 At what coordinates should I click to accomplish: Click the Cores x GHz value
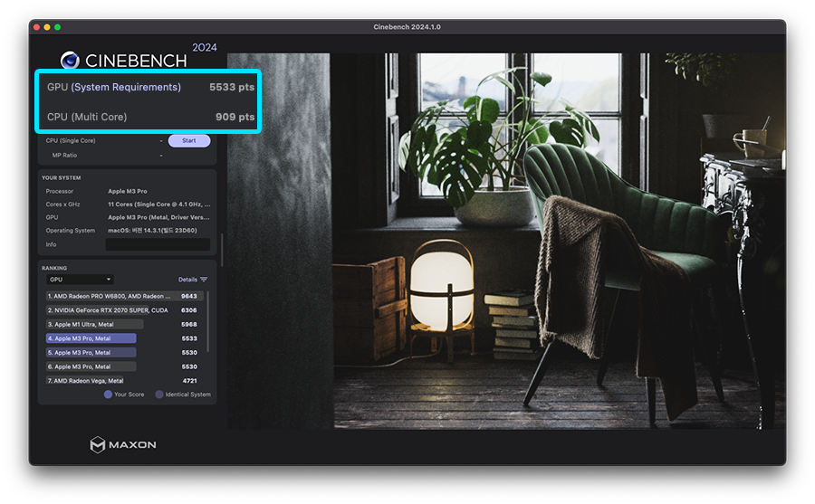159,204
